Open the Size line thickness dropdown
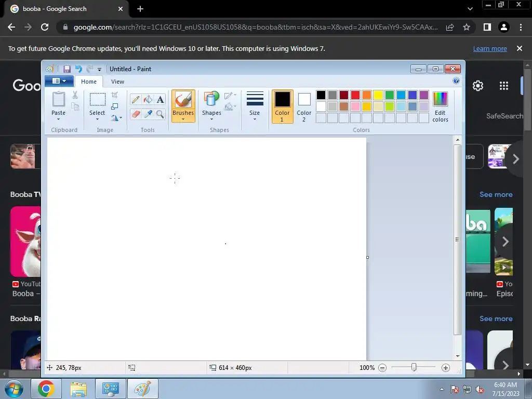532x399 pixels. tap(255, 106)
